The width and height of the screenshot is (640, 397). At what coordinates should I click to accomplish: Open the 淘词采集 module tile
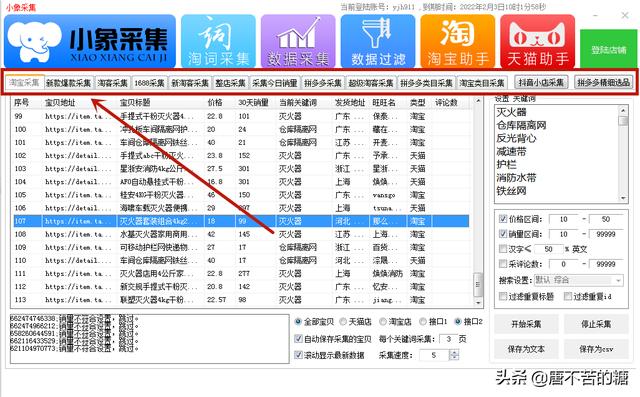218,41
